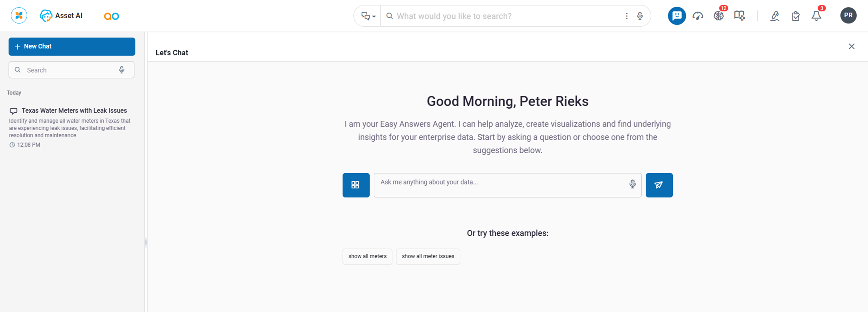This screenshot has height=312, width=868.
Task: Click the pen edit icon
Action: pyautogui.click(x=775, y=16)
